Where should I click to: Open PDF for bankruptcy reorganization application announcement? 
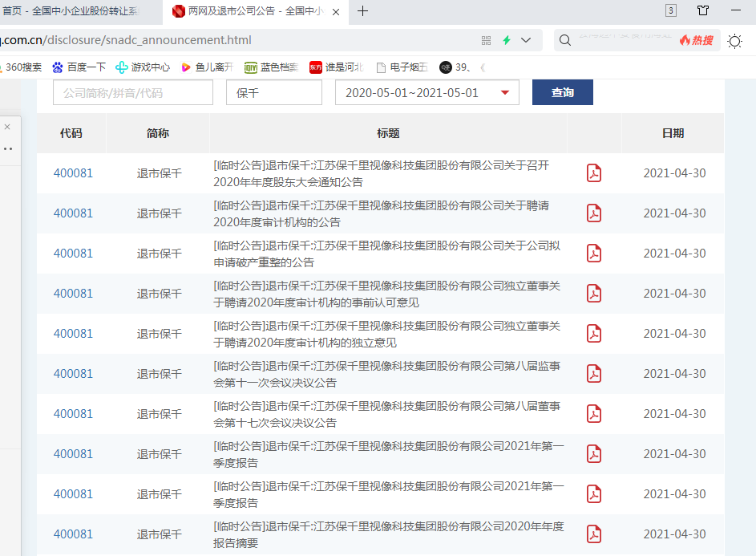coord(593,254)
